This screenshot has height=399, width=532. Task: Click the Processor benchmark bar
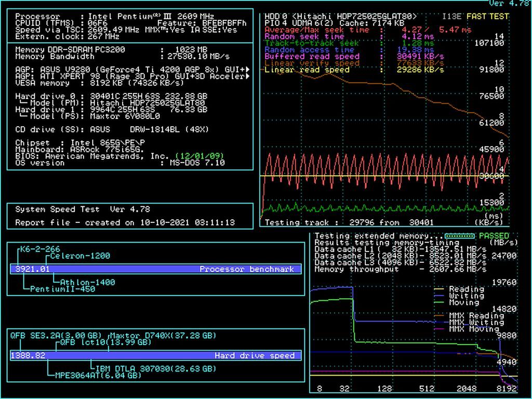coord(156,269)
